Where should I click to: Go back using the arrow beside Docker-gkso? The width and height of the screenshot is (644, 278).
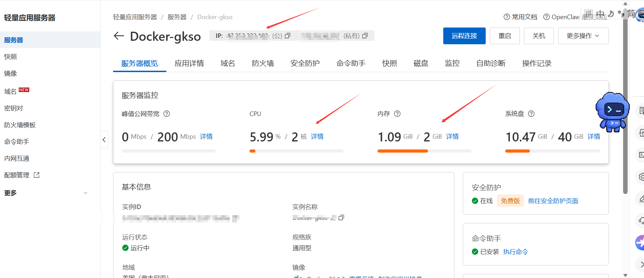[119, 36]
